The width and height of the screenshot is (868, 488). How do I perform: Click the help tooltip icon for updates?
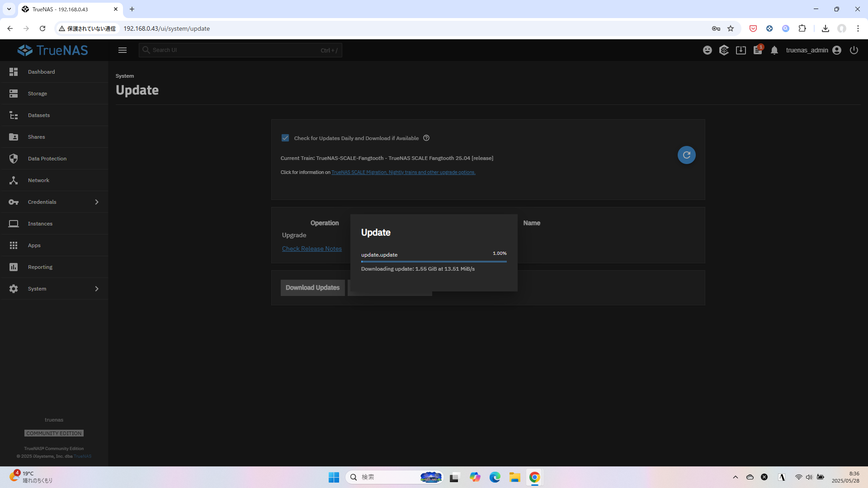point(426,138)
